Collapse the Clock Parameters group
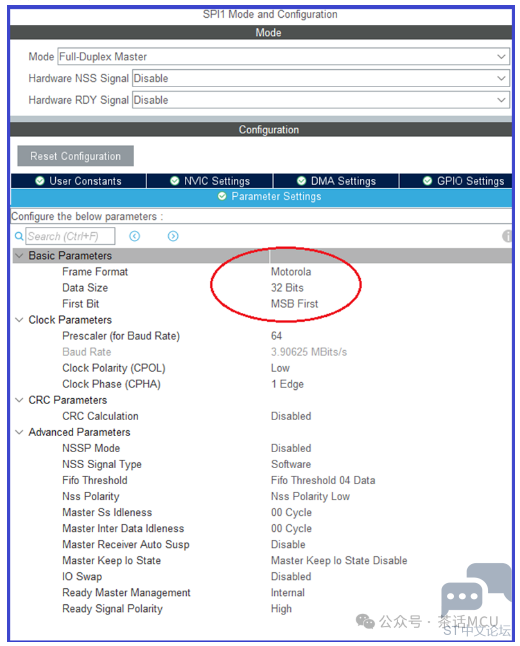 pyautogui.click(x=19, y=320)
